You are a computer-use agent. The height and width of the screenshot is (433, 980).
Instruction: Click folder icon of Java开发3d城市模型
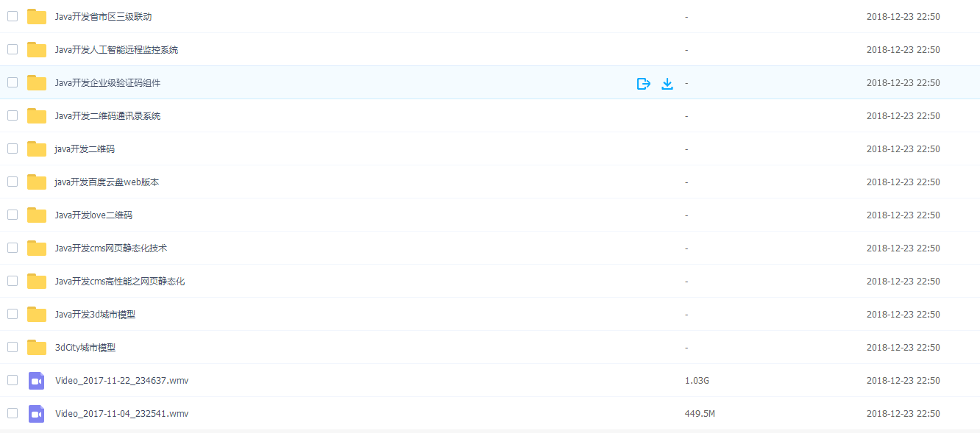37,315
